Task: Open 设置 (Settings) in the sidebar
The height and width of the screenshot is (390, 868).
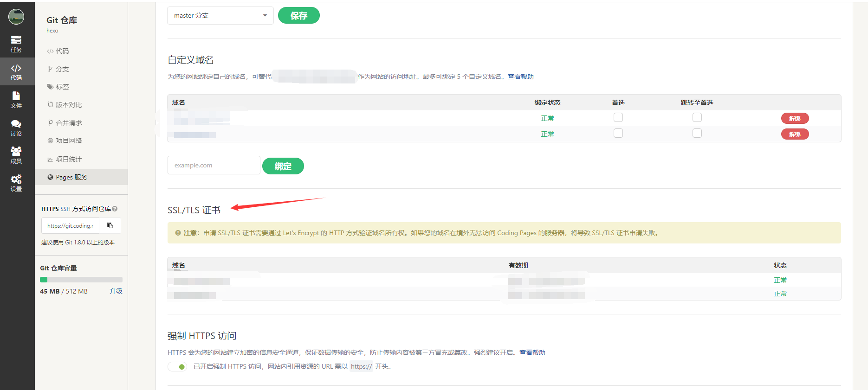Action: pyautogui.click(x=16, y=183)
